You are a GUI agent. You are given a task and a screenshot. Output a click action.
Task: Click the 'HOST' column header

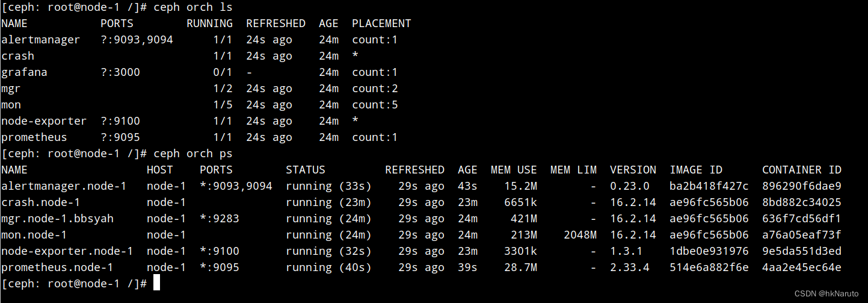tap(159, 170)
